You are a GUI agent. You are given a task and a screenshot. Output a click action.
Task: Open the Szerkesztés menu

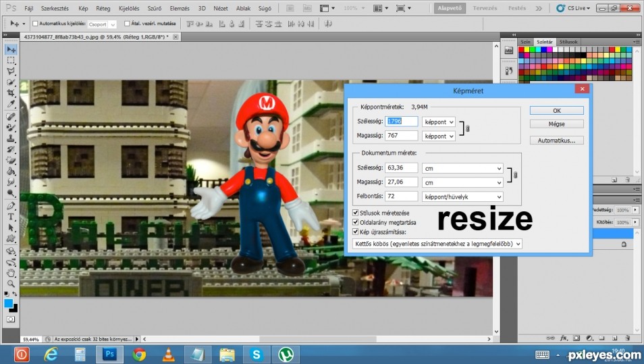(x=55, y=8)
